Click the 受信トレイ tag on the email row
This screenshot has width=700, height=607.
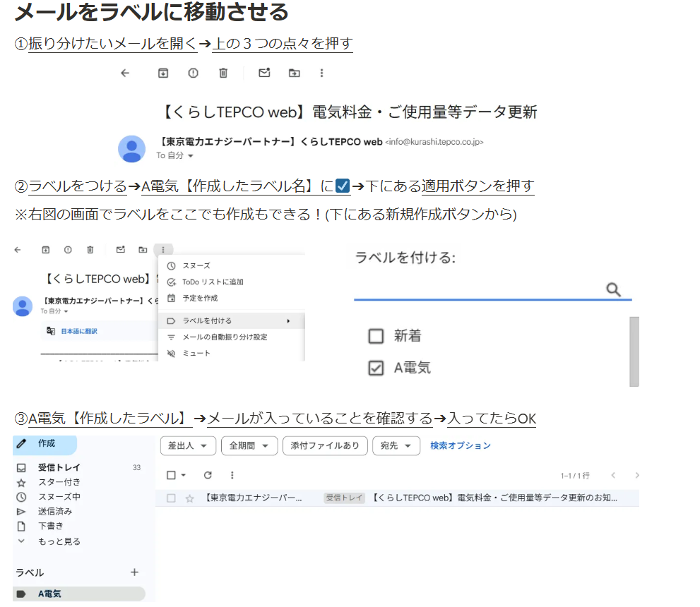click(344, 498)
